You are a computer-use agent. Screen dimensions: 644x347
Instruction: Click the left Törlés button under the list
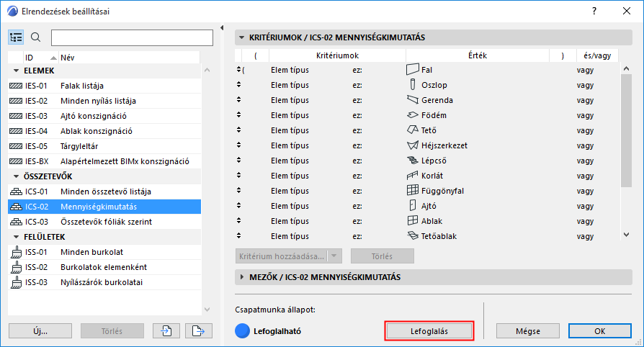pyautogui.click(x=112, y=331)
